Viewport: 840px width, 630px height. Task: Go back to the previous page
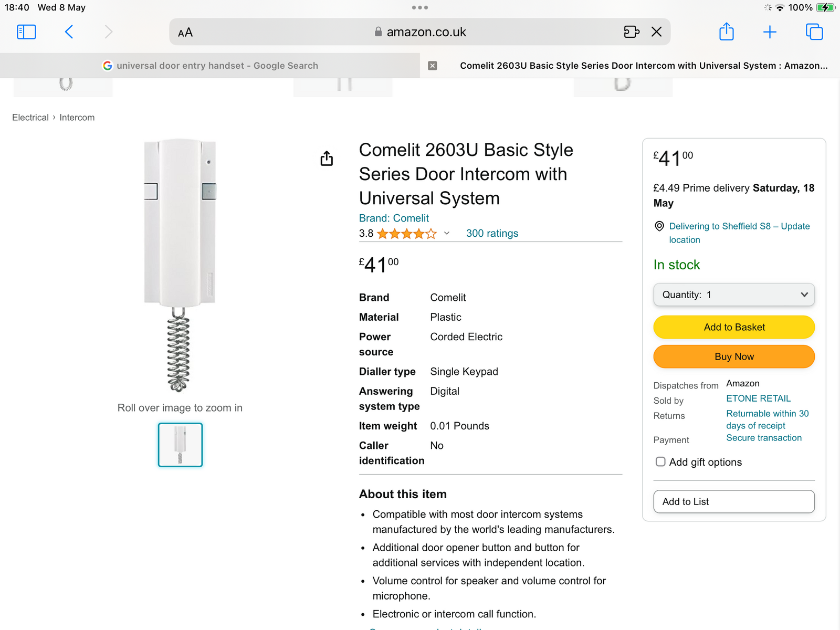tap(69, 32)
